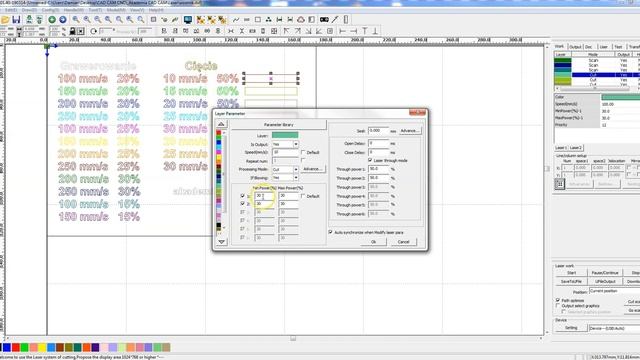Click the green Undo circle icon
Viewport: 640px width, 360px height.
click(52, 20)
